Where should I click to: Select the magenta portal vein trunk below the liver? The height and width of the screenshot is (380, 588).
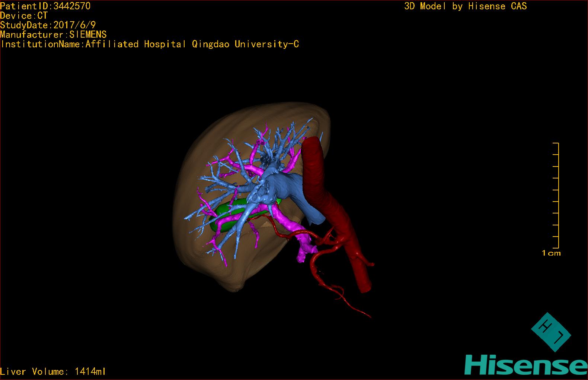(x=294, y=227)
